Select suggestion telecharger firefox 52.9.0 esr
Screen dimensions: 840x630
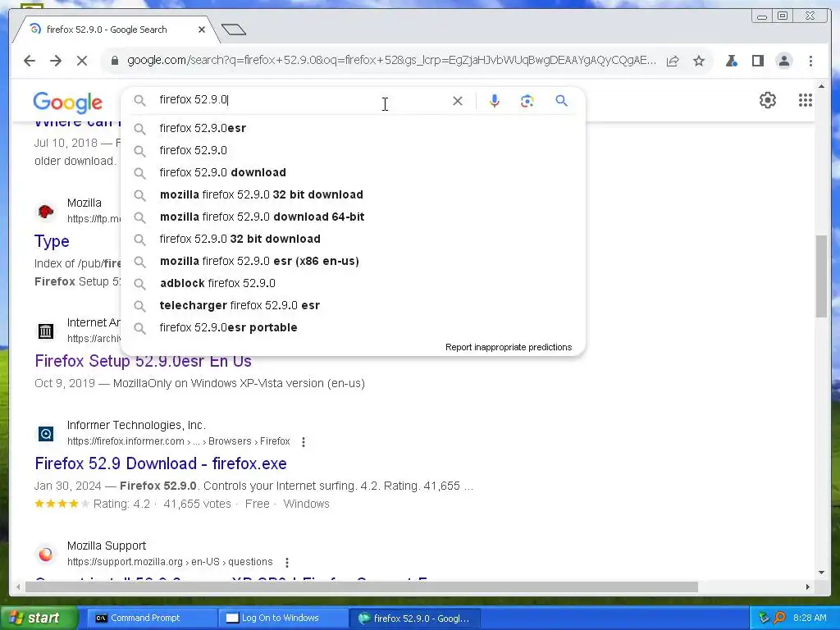pyautogui.click(x=353, y=305)
